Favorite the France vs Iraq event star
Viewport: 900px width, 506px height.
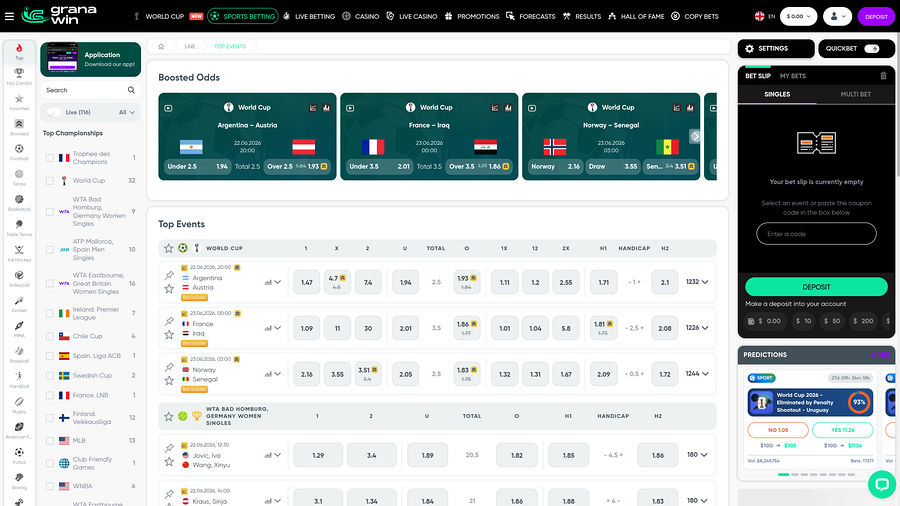169,334
